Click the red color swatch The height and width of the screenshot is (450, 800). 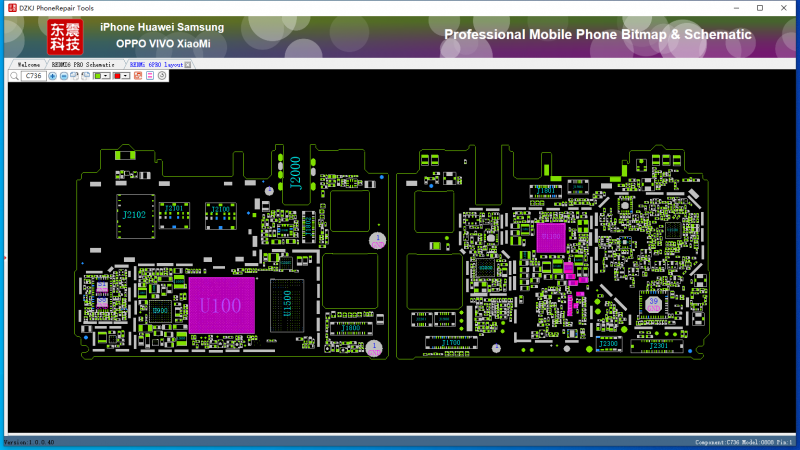coord(117,76)
